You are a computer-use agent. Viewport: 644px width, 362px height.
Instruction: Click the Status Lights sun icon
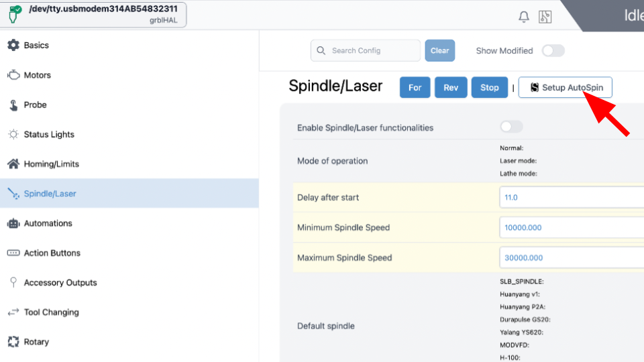point(13,134)
